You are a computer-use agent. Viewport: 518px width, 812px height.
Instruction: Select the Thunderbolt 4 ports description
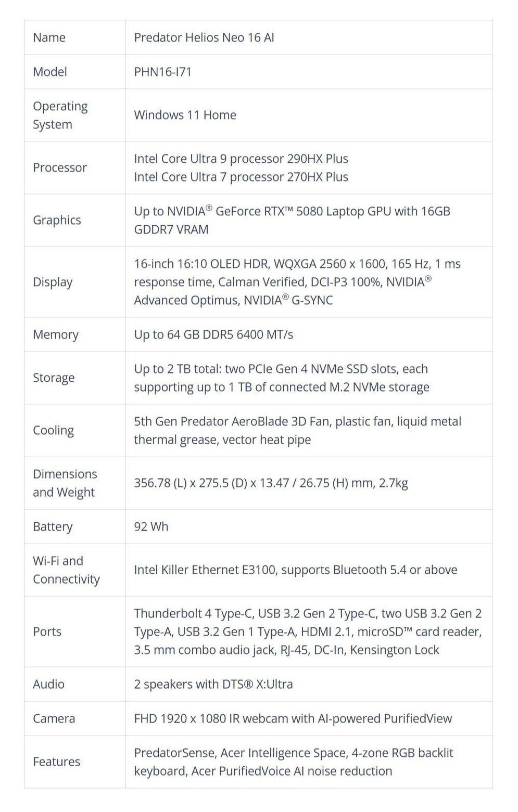tap(307, 631)
